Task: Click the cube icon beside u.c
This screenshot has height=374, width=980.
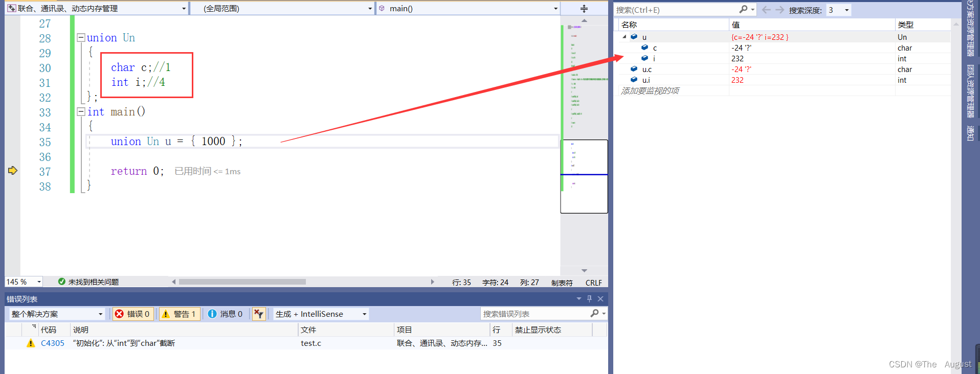Action: [634, 69]
